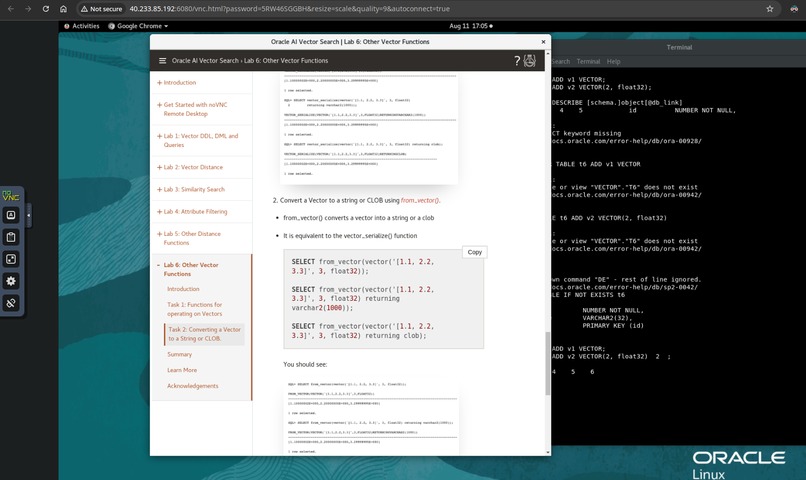Open Task 1: Functions for operating on Vectors
Screen dimensions: 806x480
(195, 309)
